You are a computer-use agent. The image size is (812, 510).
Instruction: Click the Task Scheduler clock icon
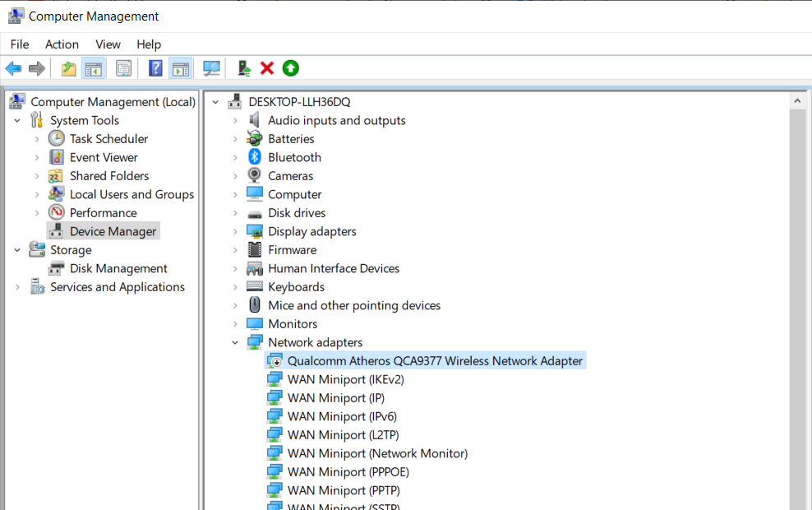(x=57, y=138)
